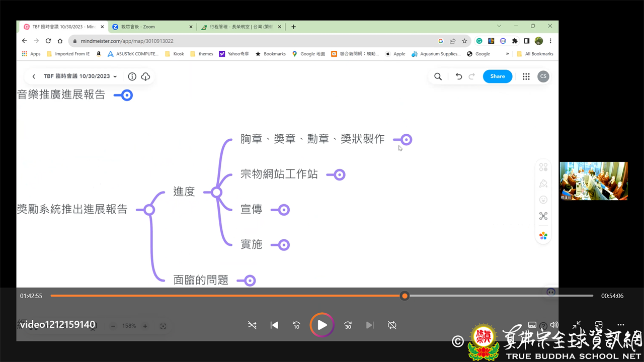Toggle repeat in the video player
The image size is (644, 362).
[x=392, y=325]
